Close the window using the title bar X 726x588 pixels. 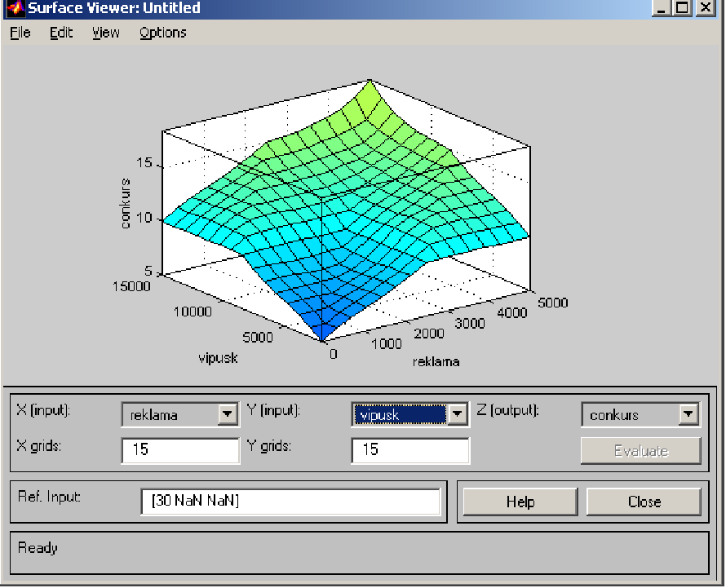tap(705, 8)
